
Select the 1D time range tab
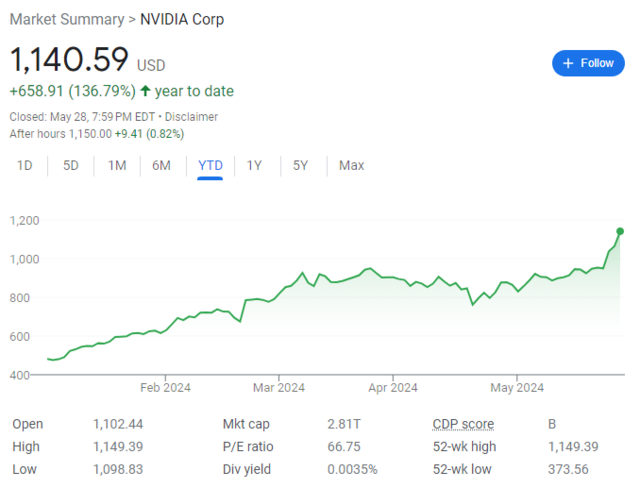pos(24,166)
